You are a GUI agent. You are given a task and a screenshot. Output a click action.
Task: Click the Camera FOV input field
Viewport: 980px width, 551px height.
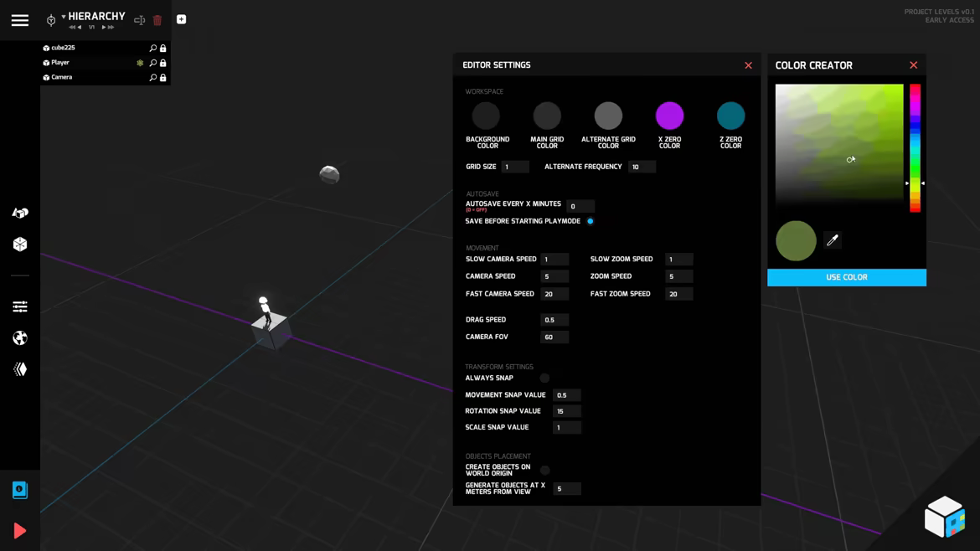554,337
